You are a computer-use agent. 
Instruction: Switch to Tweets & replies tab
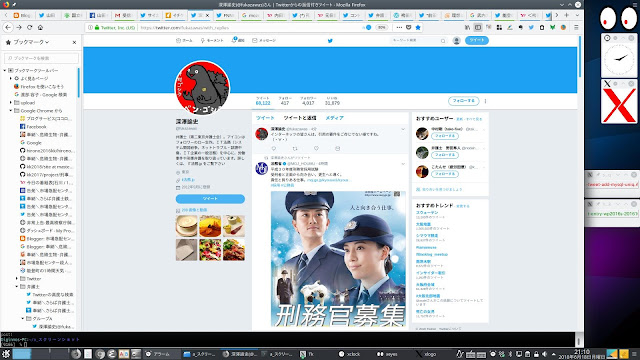coord(300,118)
